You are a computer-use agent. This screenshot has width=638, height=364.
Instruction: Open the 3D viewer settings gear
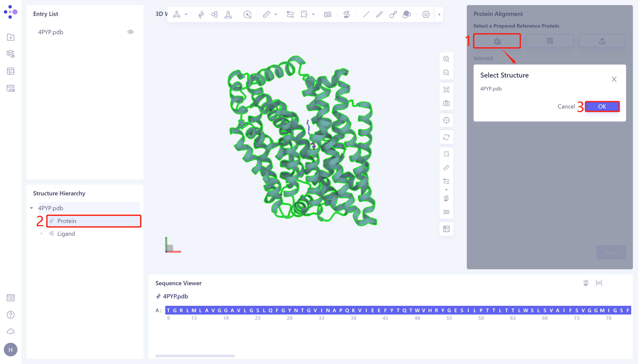click(426, 14)
